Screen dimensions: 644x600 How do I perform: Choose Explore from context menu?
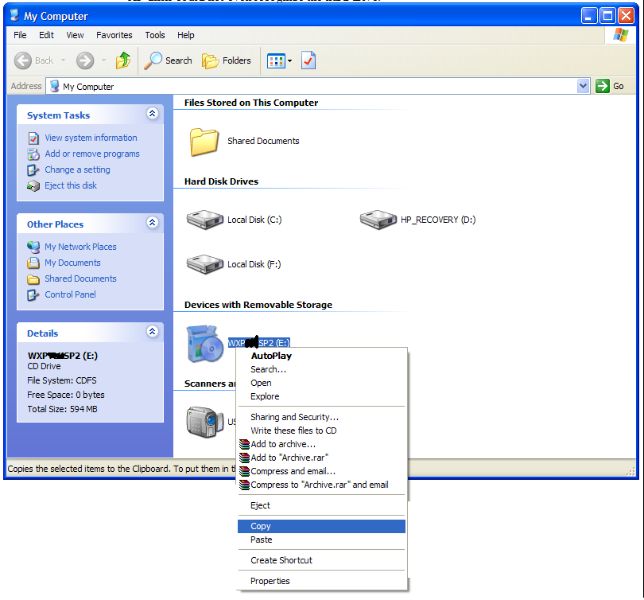tap(322, 397)
